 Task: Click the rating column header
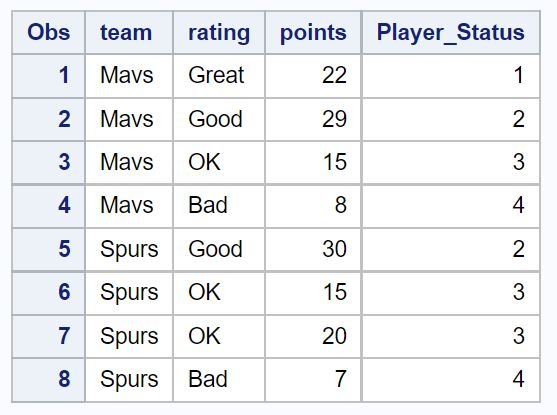pyautogui.click(x=219, y=33)
